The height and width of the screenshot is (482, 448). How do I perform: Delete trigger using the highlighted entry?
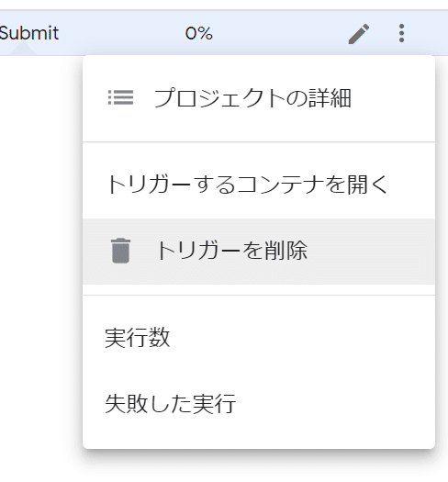pos(259,252)
